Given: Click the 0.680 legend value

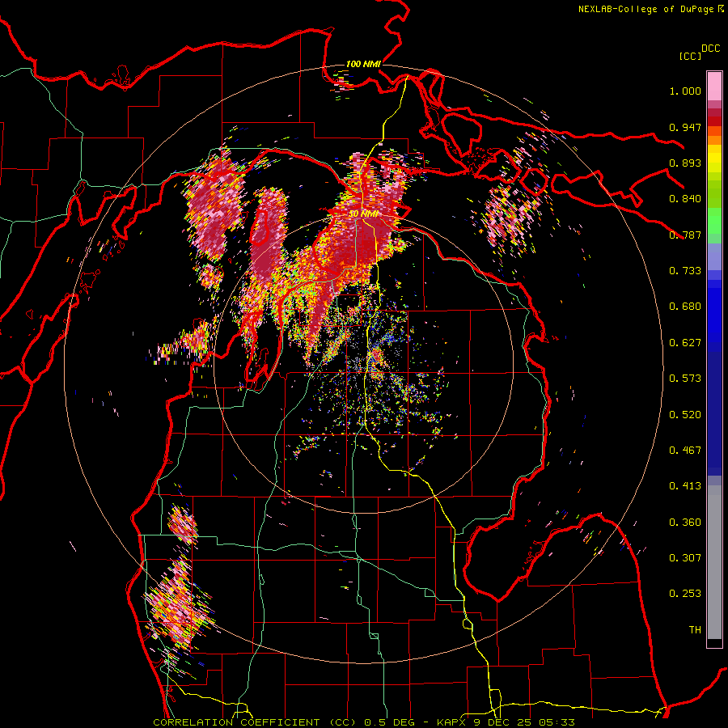Looking at the screenshot, I should point(685,307).
